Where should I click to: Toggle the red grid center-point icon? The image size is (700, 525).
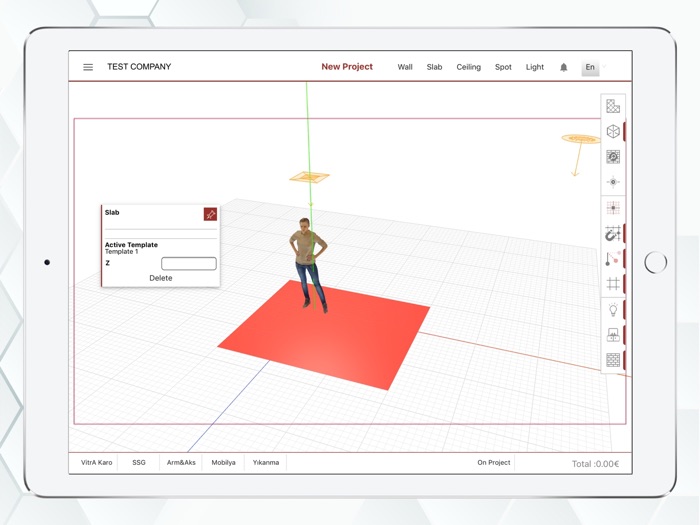click(x=613, y=208)
